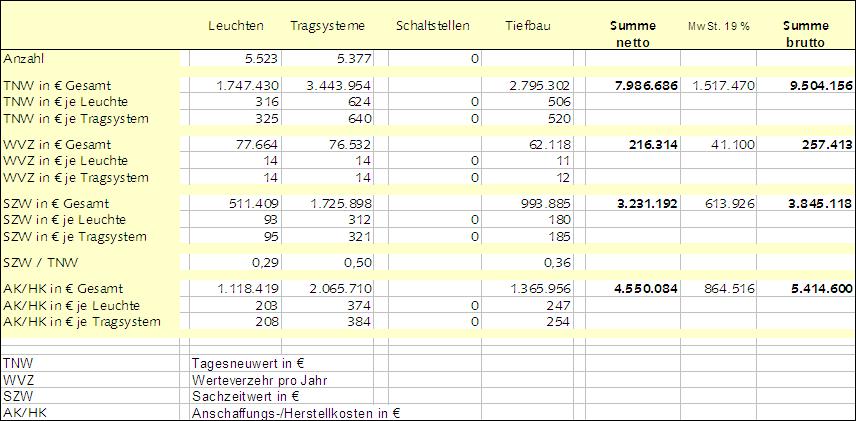Click the WVZ in € je Leuchte label
Viewport: 856px width, 421px height.
coord(66,161)
